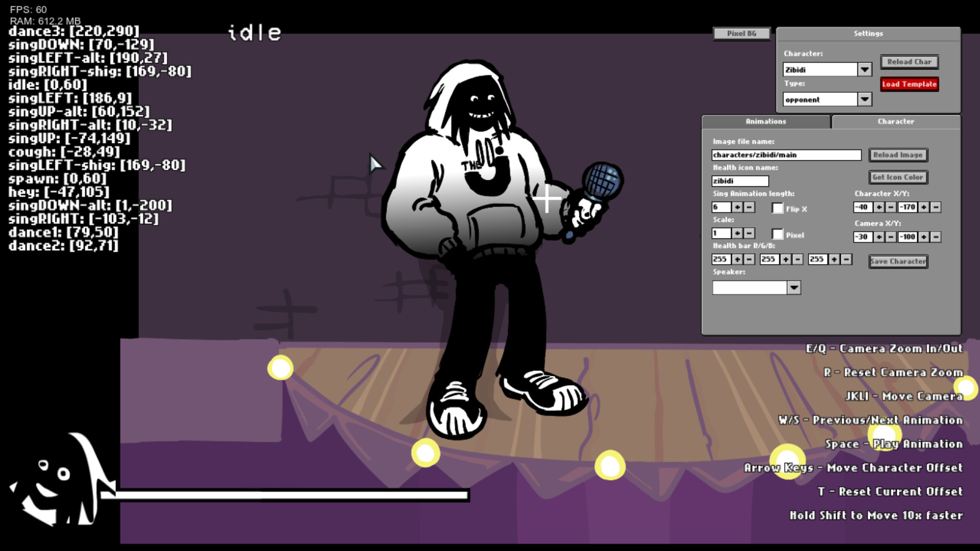Click the Image file name input field
The width and height of the screenshot is (980, 551).
pyautogui.click(x=786, y=155)
